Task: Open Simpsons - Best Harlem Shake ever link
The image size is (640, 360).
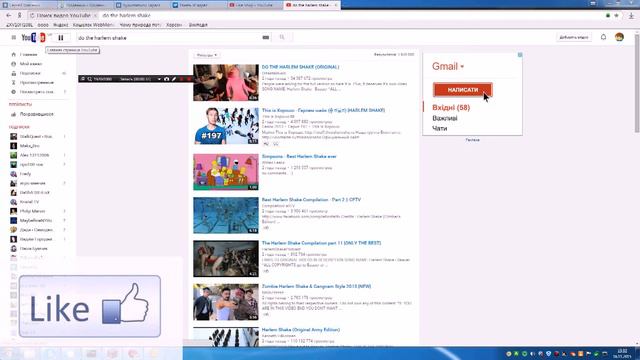Action: click(299, 156)
